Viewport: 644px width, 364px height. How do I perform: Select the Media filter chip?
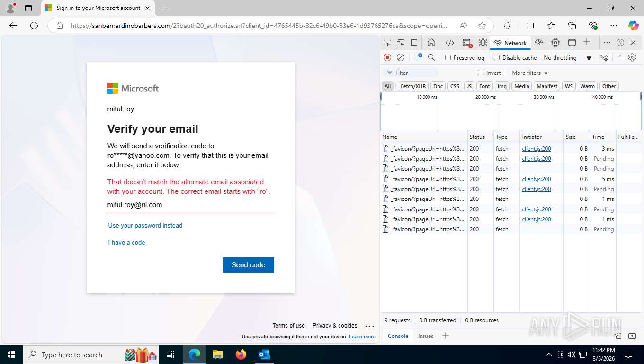click(x=521, y=86)
